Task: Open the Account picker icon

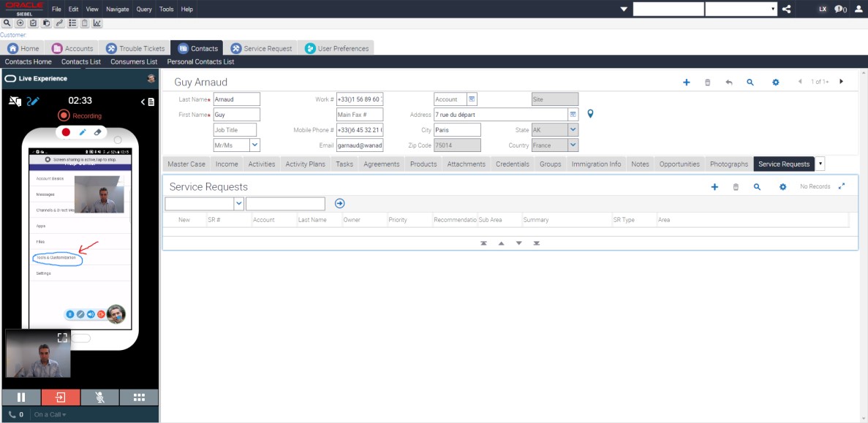Action: (x=472, y=99)
